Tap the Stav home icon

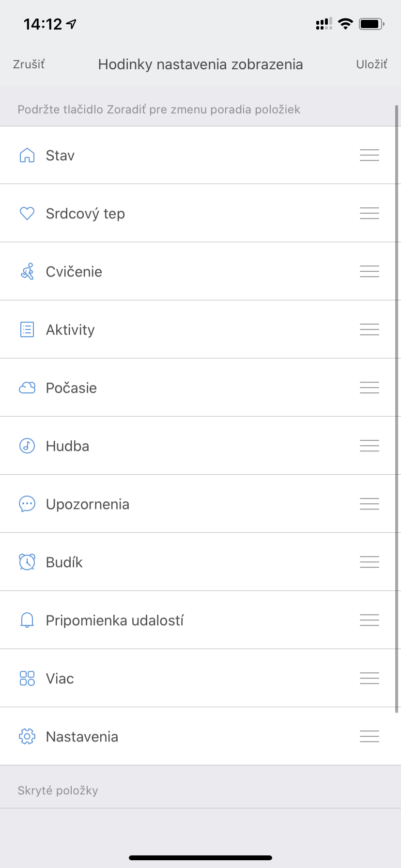point(27,155)
